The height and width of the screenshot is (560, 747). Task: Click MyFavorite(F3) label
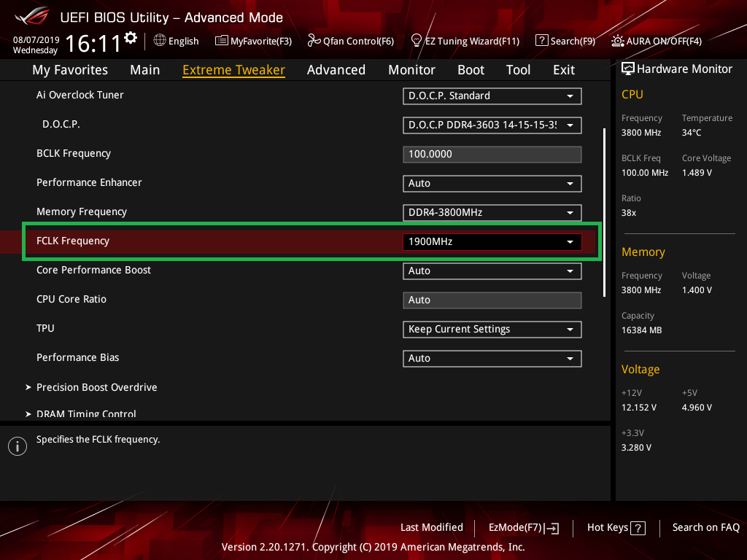(261, 41)
